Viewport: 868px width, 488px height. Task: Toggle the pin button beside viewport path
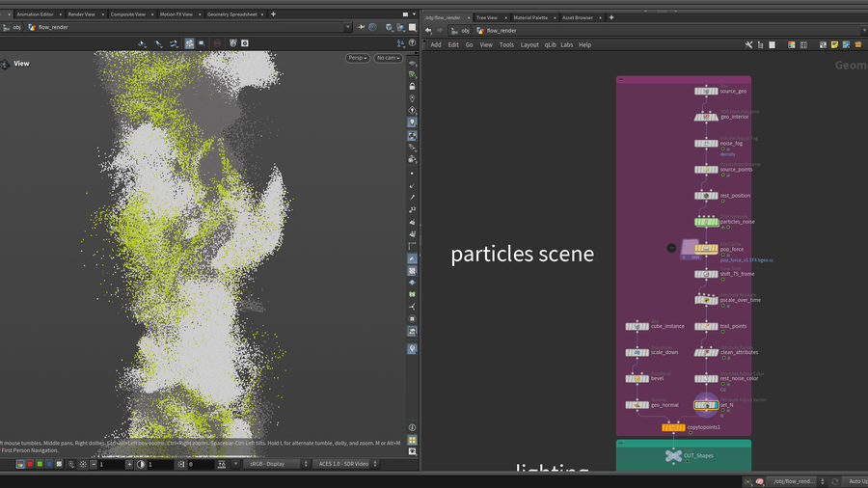pos(362,28)
